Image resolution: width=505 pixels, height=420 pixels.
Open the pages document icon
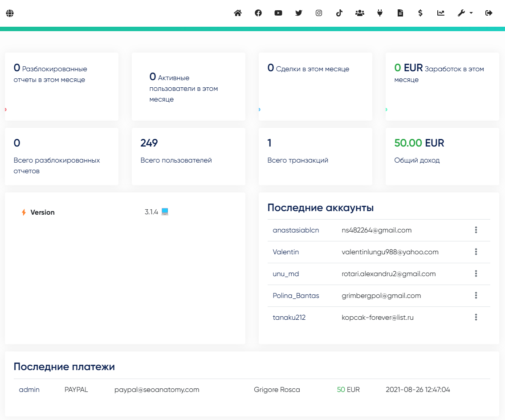coord(400,13)
